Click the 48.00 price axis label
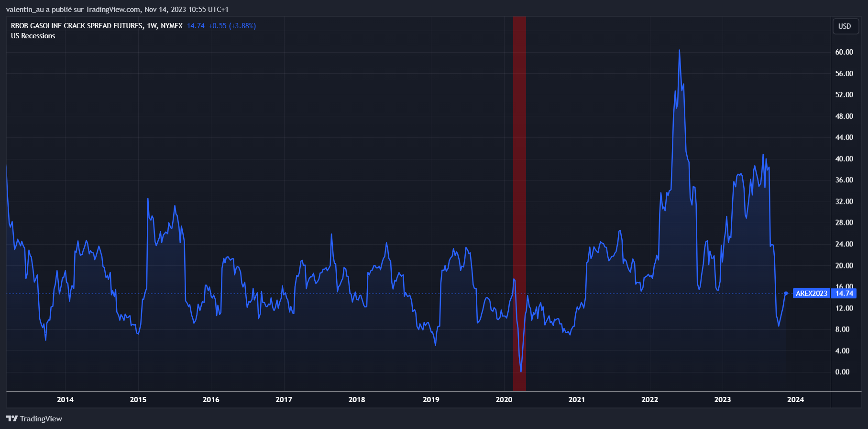The height and width of the screenshot is (429, 868). 844,116
